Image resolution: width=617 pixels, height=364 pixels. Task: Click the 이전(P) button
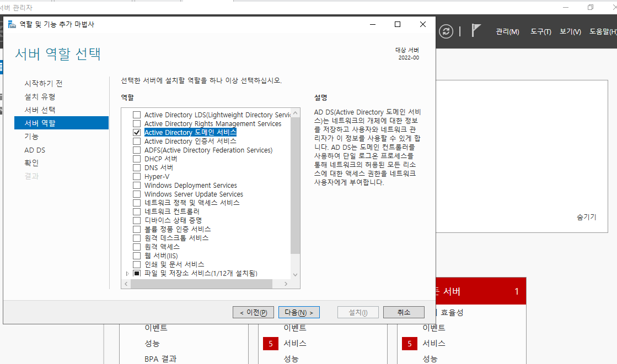click(x=254, y=312)
